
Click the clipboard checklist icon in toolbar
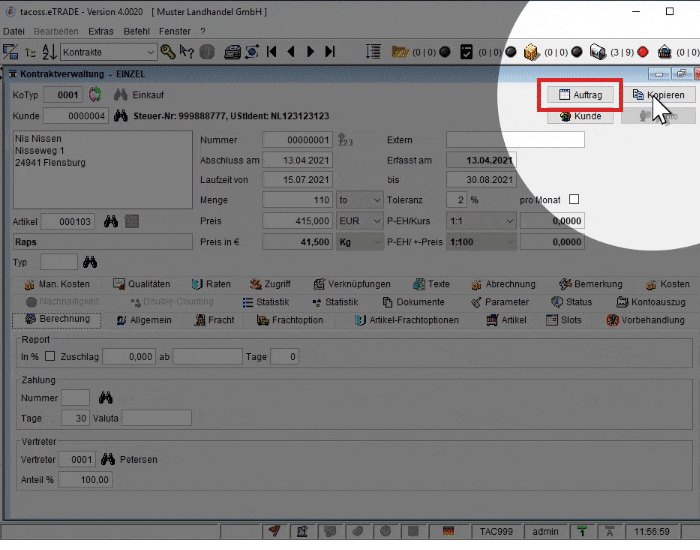coord(466,52)
